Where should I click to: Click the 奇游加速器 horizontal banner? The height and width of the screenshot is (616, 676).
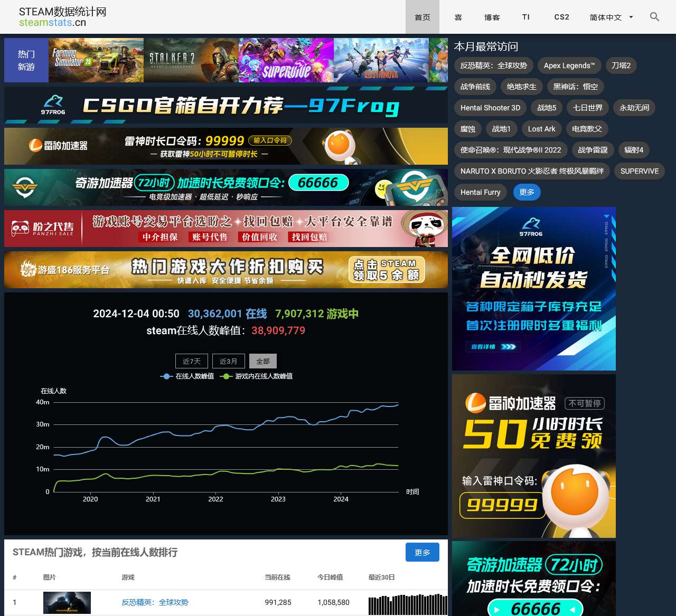click(x=226, y=187)
